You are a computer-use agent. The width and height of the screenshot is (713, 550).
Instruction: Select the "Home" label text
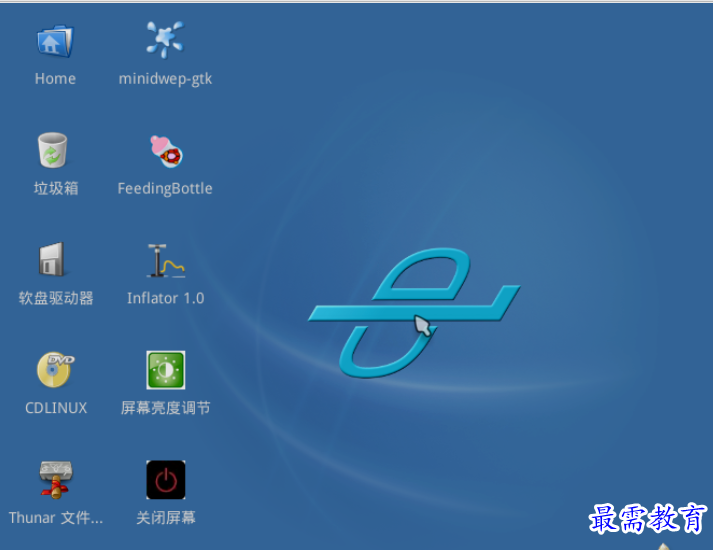point(55,79)
